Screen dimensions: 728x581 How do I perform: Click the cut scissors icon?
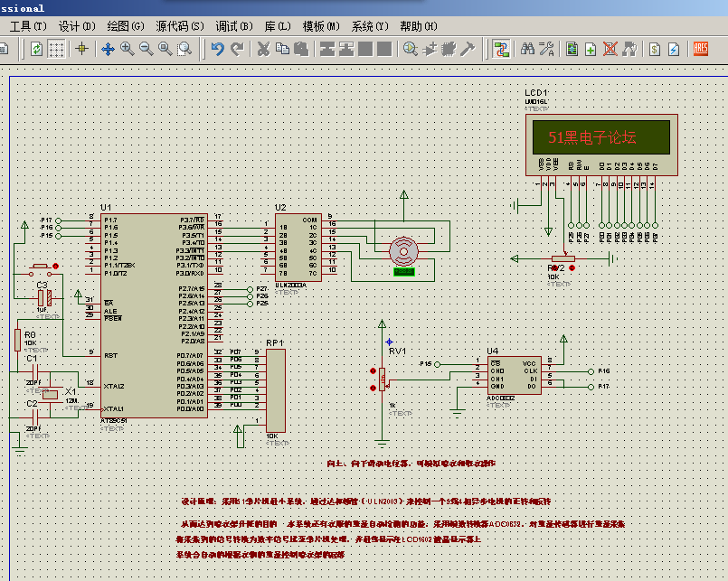pyautogui.click(x=263, y=49)
